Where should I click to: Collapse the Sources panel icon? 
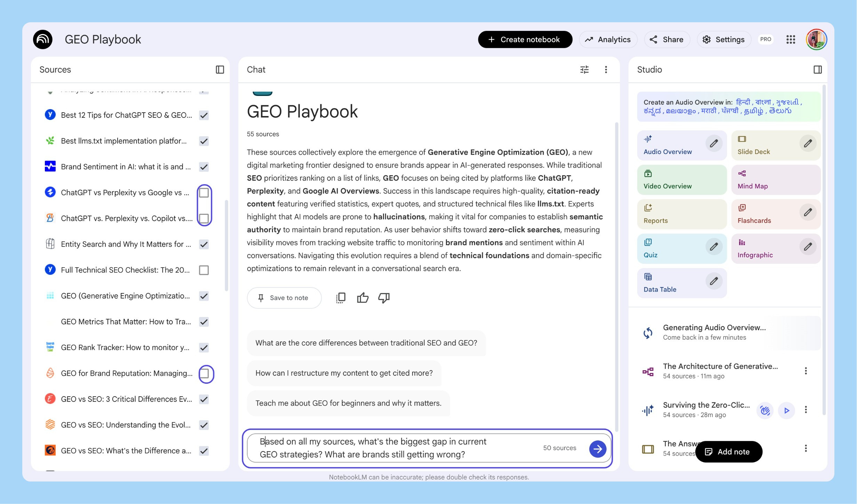click(x=220, y=70)
